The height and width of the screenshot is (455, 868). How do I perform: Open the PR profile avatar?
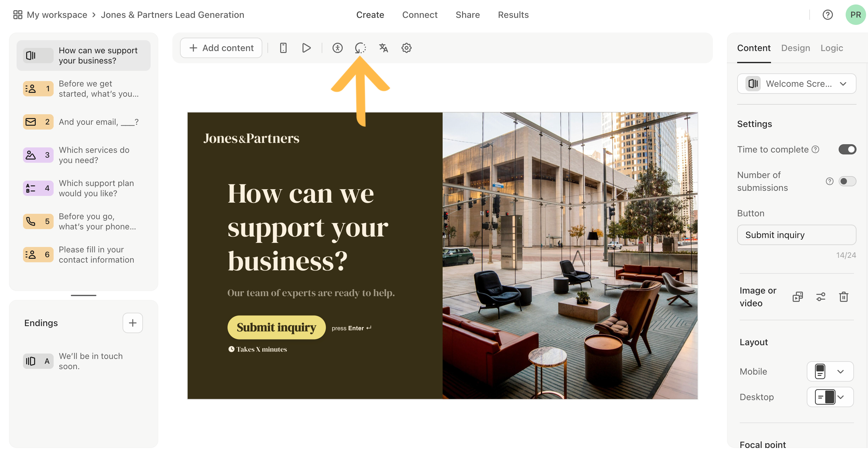[856, 15]
